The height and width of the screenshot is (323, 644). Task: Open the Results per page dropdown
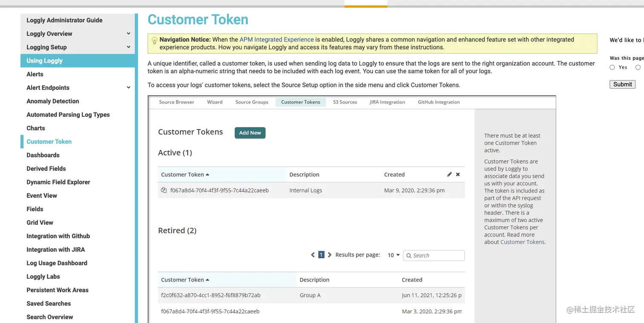point(394,255)
